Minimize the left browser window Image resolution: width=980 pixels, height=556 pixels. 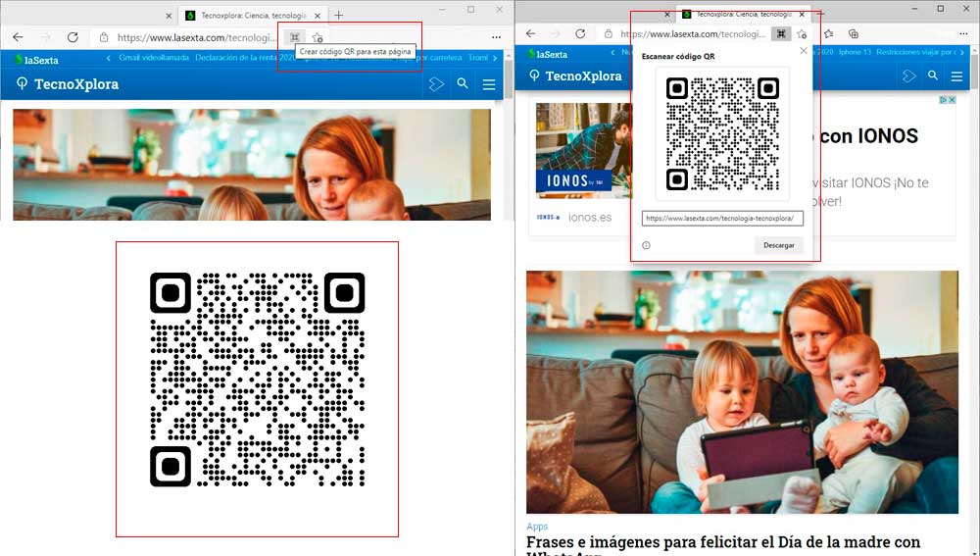443,10
